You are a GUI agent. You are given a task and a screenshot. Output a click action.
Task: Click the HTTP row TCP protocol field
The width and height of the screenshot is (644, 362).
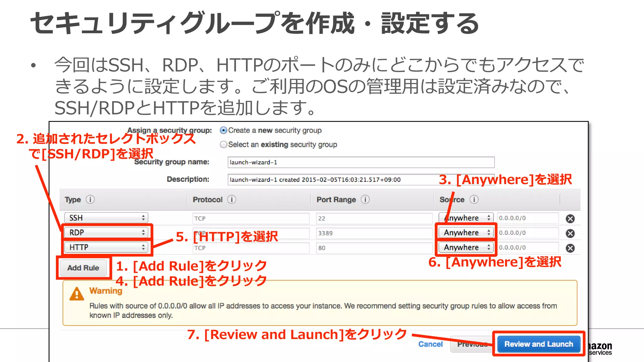pos(251,248)
